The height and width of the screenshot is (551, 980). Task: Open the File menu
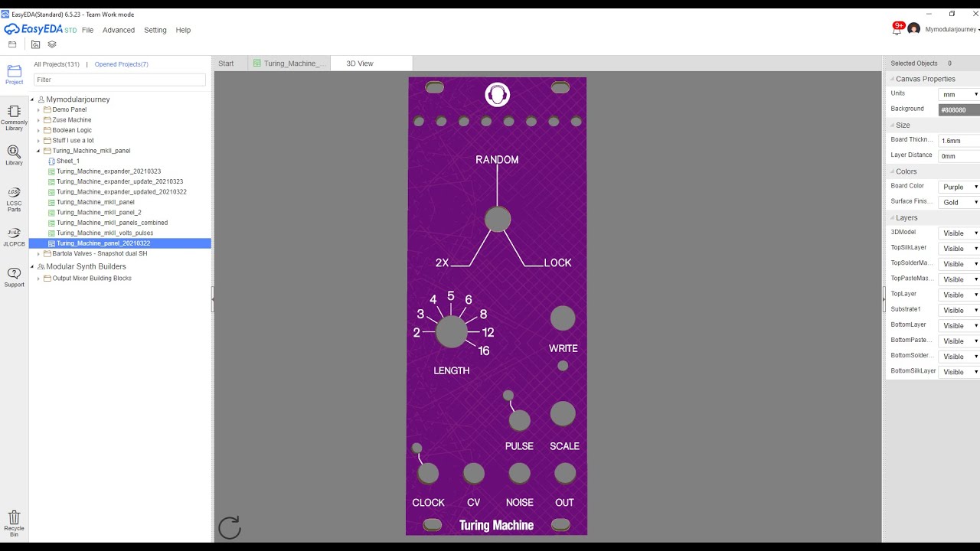(x=87, y=30)
